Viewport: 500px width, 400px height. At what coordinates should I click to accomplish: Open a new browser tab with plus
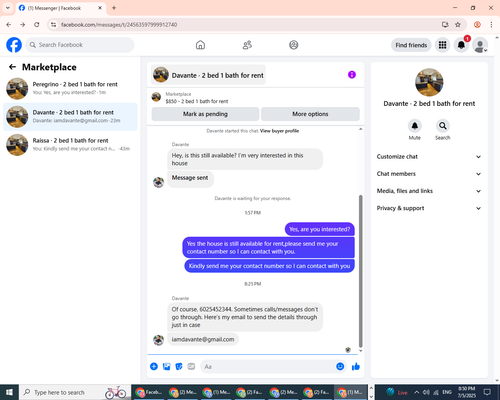pos(114,8)
